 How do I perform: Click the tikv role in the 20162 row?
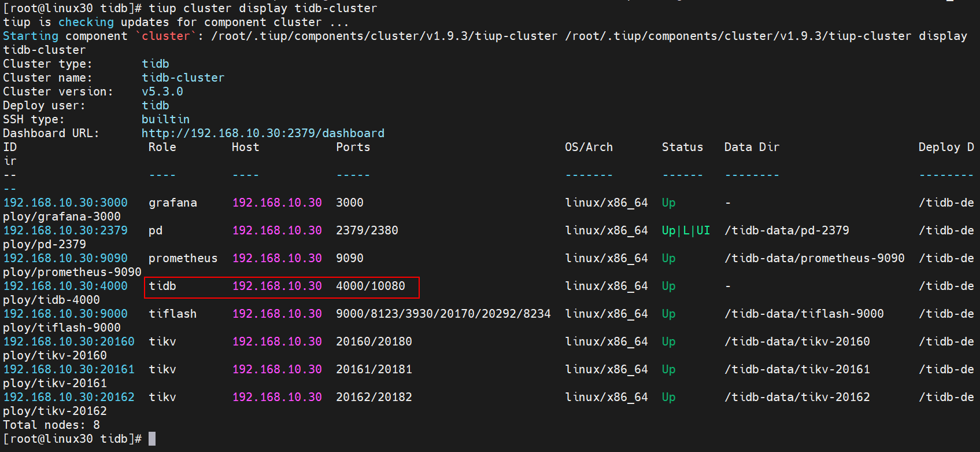162,397
